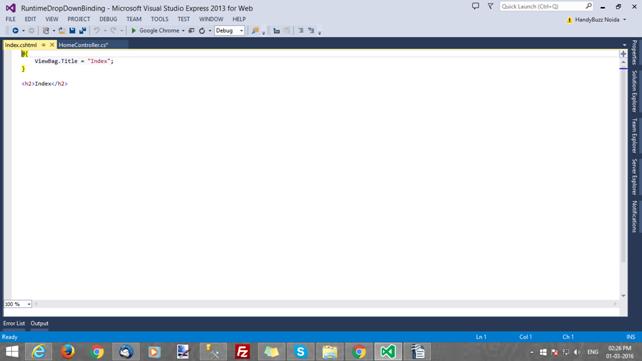Open Skype from the taskbar
The height and width of the screenshot is (361, 642).
point(300,352)
